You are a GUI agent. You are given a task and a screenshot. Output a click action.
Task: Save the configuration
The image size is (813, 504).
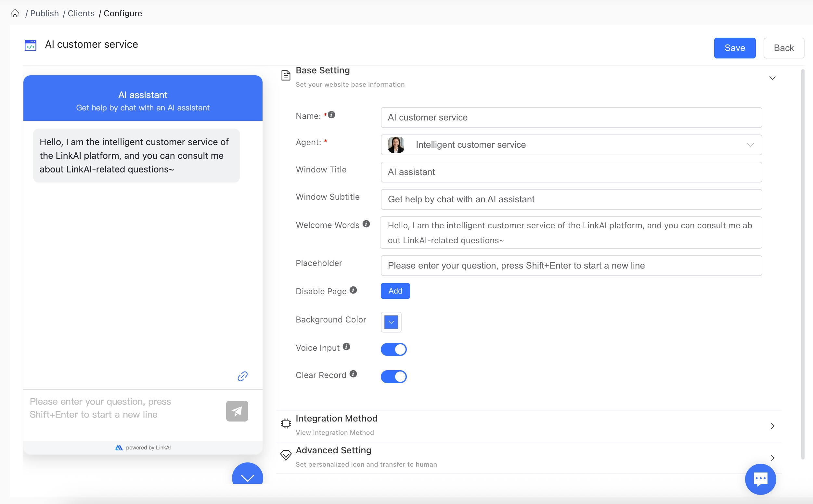pyautogui.click(x=735, y=48)
